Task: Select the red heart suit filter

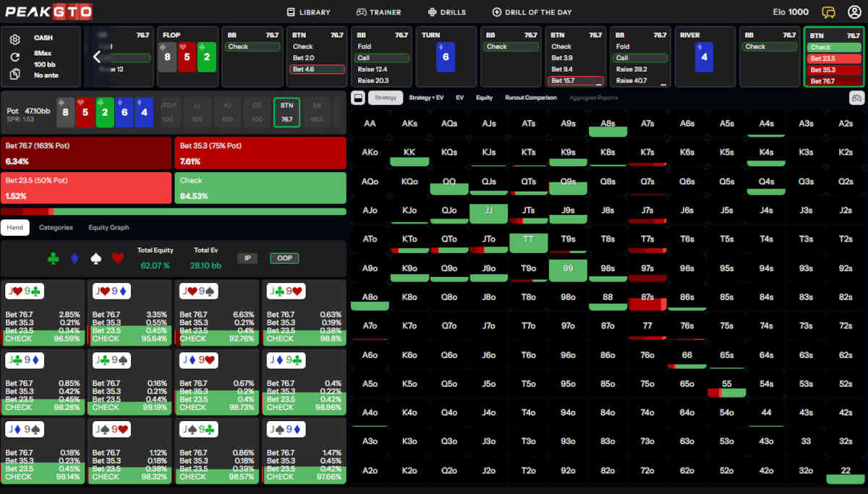Action: (x=118, y=258)
